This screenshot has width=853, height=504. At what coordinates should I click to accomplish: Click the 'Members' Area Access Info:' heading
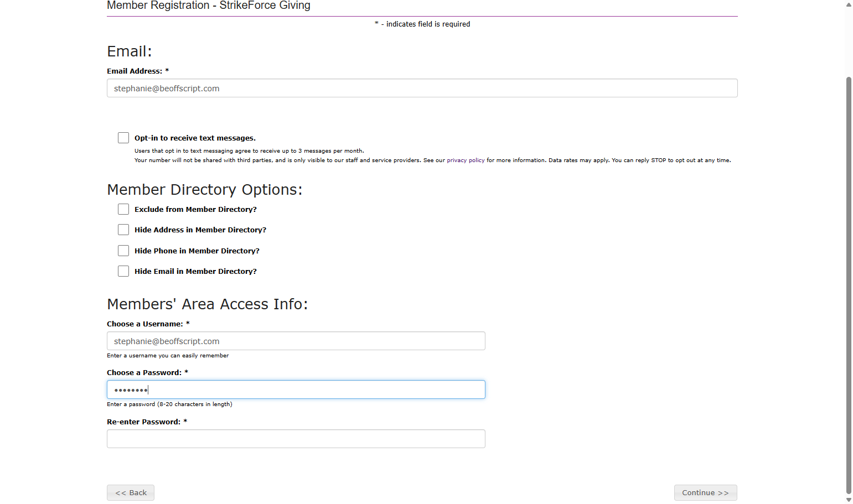point(207,304)
